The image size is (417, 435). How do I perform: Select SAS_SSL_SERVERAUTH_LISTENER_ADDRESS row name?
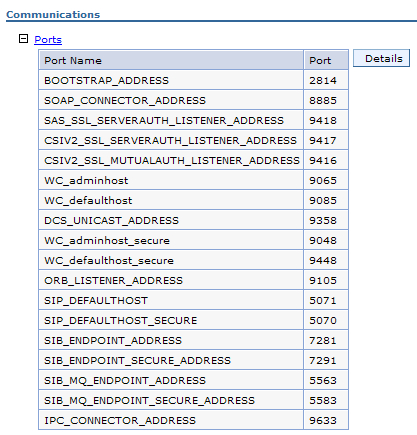164,120
